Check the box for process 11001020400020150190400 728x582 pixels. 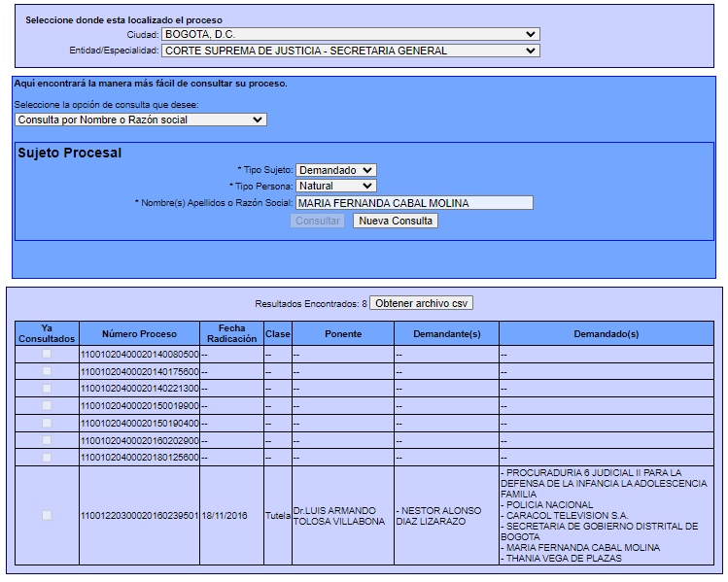(47, 423)
